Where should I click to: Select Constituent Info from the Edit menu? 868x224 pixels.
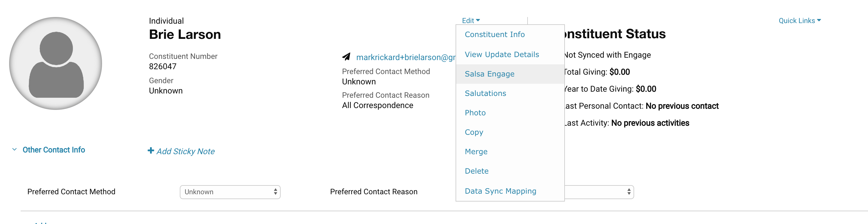coord(494,34)
